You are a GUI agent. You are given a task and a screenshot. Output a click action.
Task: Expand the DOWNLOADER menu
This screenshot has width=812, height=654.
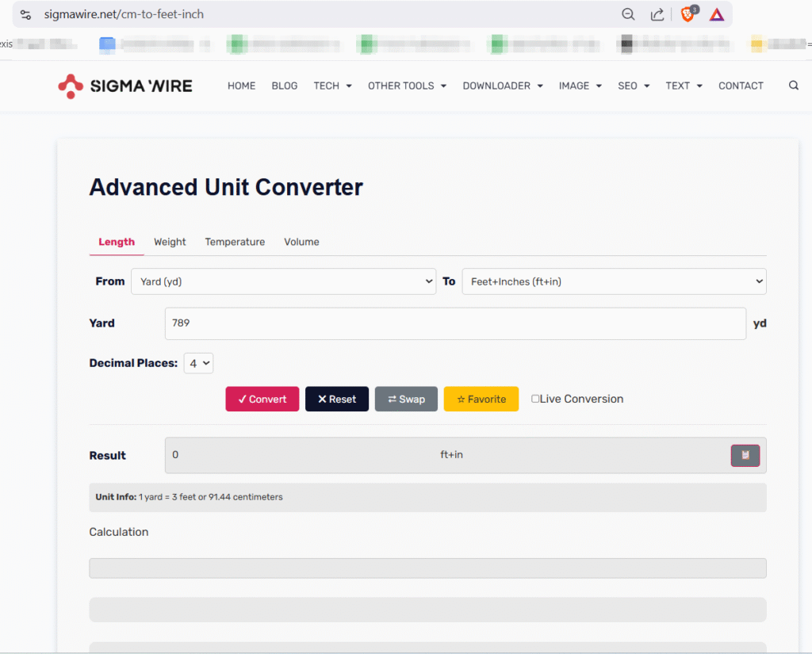(502, 86)
